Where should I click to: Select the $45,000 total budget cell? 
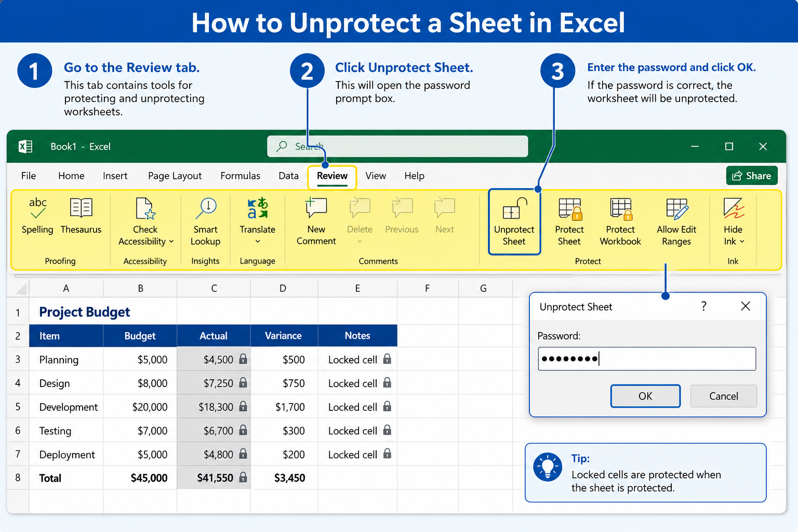point(140,477)
